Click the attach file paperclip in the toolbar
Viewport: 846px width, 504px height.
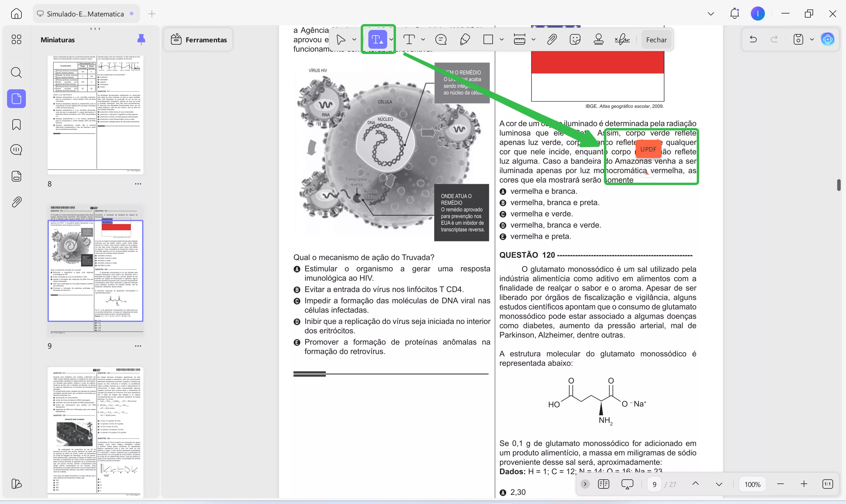[552, 40]
